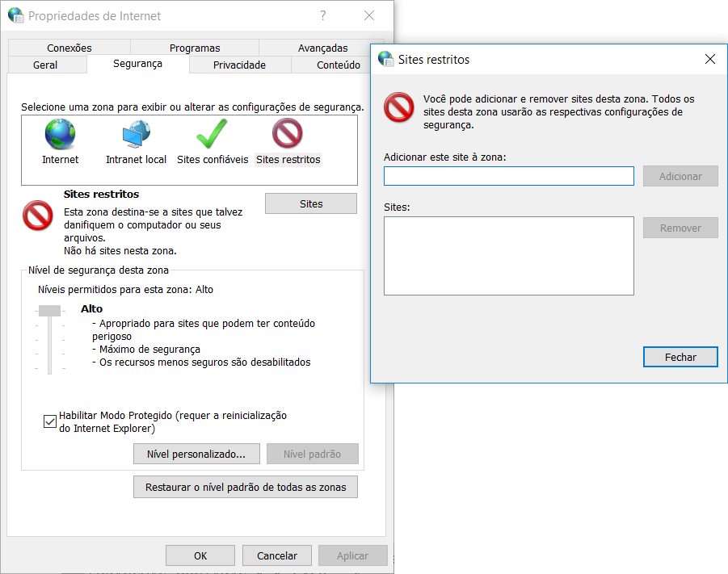Close the Sites restritos dialog with X
The height and width of the screenshot is (574, 728).
point(710,59)
